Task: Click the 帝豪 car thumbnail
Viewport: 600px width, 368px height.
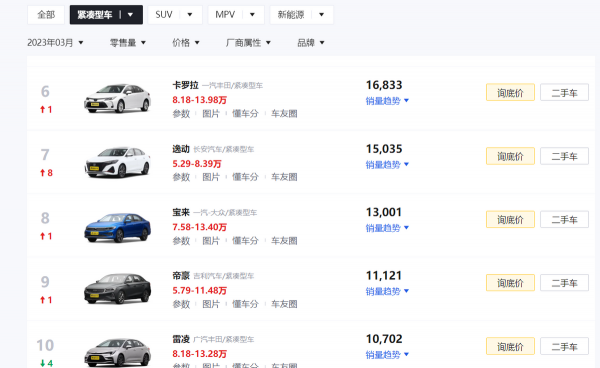Action: click(117, 288)
